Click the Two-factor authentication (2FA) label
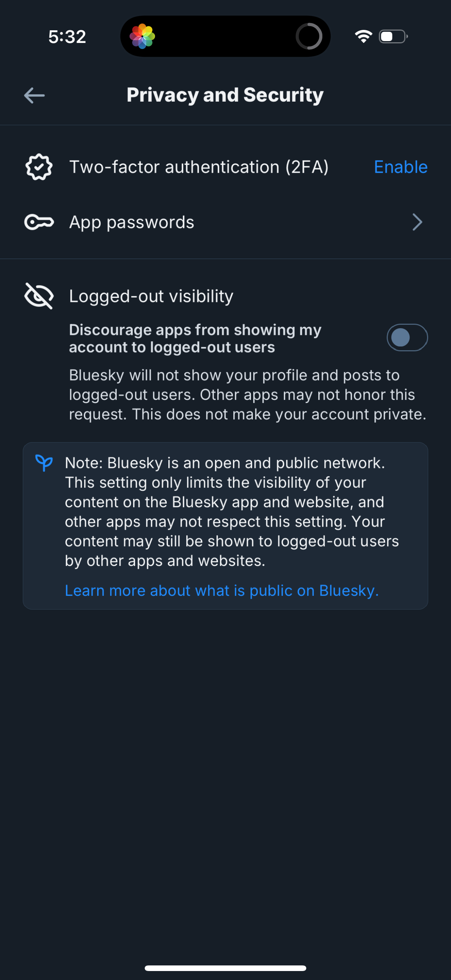 (x=199, y=166)
